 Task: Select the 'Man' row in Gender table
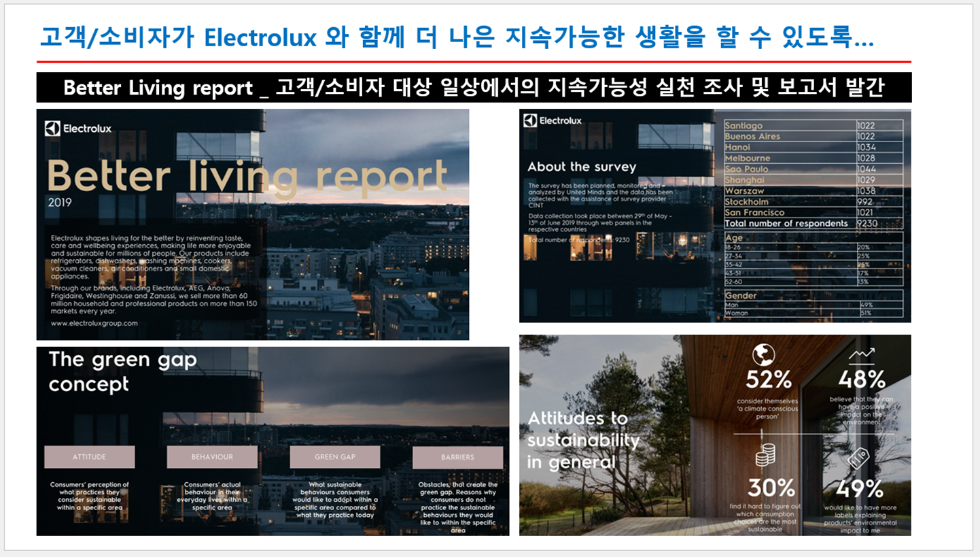point(813,305)
